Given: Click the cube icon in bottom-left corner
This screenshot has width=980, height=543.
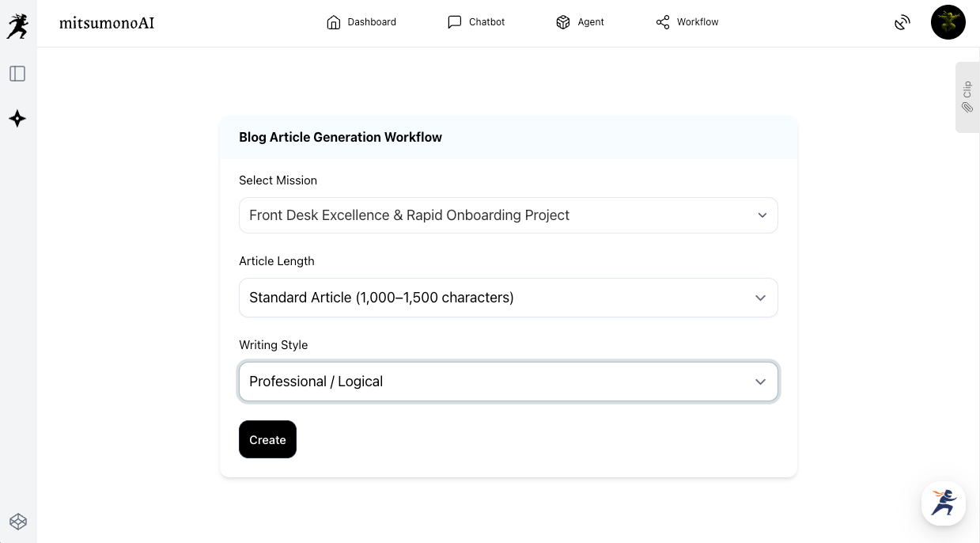Looking at the screenshot, I should coord(17,522).
